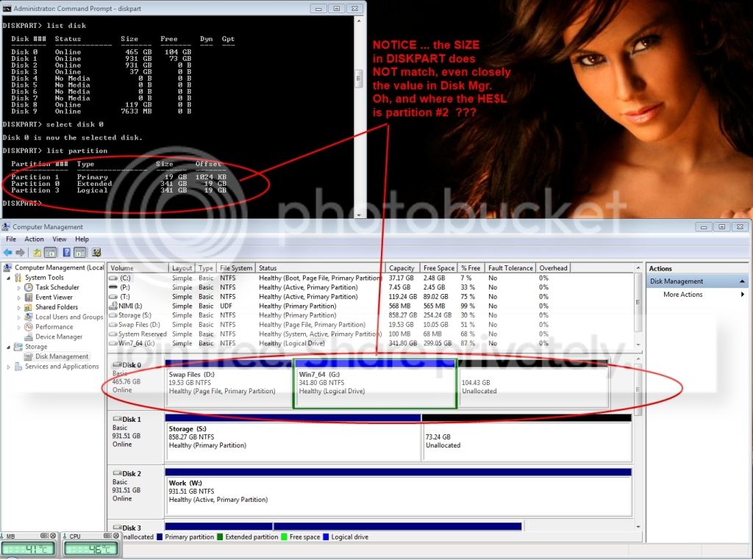The image size is (753, 560).
Task: Sort by the Volume column header
Action: tap(138, 268)
